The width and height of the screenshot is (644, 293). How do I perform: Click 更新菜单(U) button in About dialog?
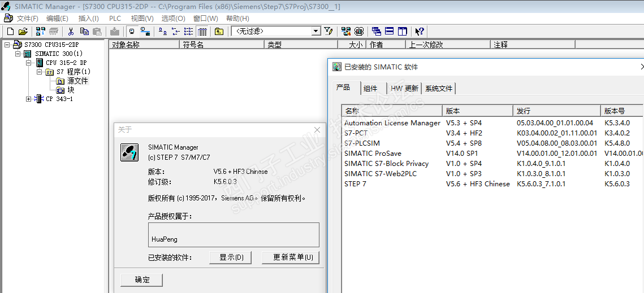click(x=291, y=257)
